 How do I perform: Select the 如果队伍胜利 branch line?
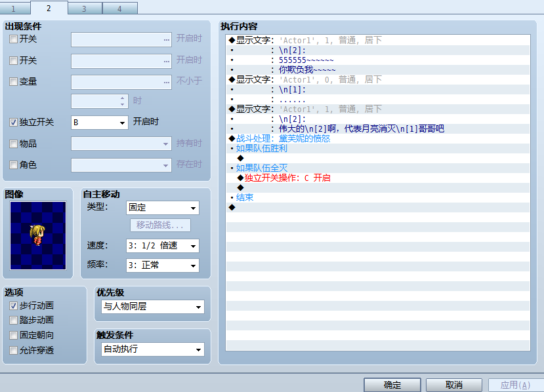coord(378,148)
